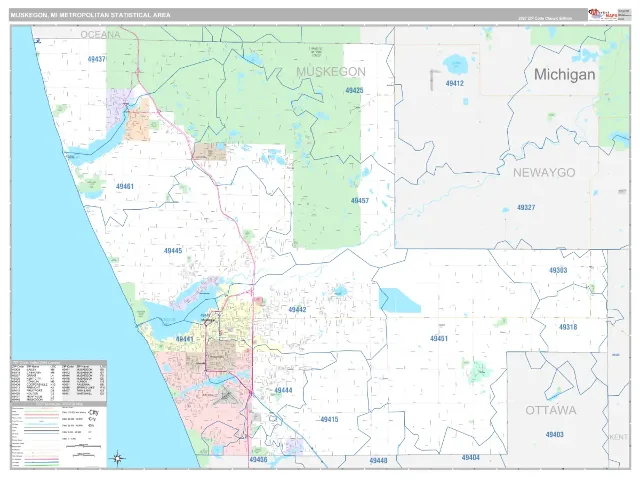
Task: Click the 'OTTAWA' county label
Action: pyautogui.click(x=551, y=410)
